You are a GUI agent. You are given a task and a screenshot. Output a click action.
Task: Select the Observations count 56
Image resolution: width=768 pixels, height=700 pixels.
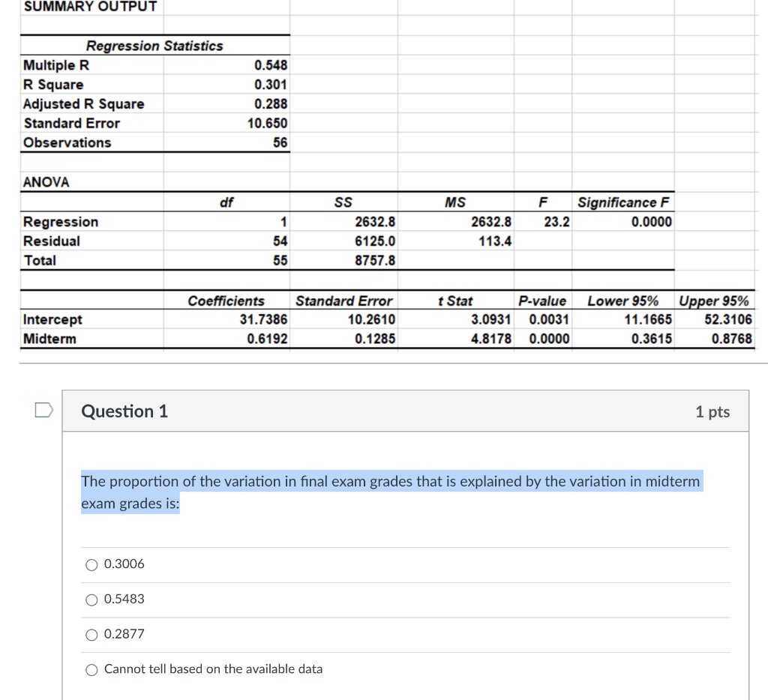pos(281,142)
